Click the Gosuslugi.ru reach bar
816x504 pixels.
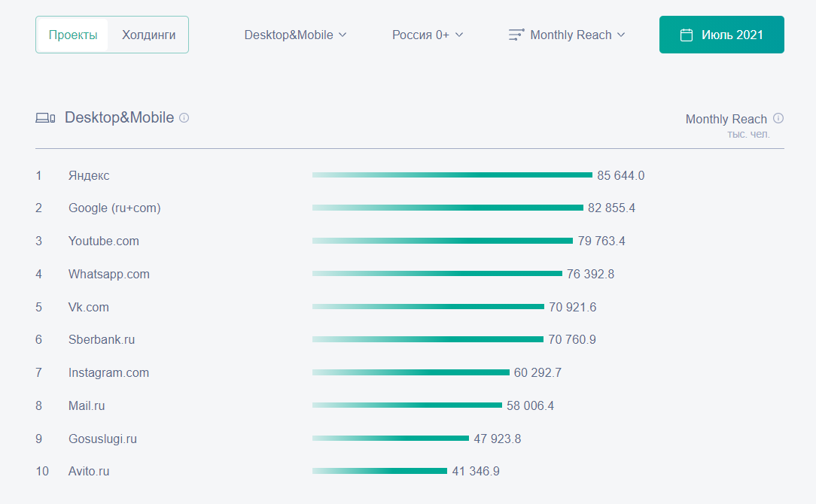pyautogui.click(x=390, y=438)
